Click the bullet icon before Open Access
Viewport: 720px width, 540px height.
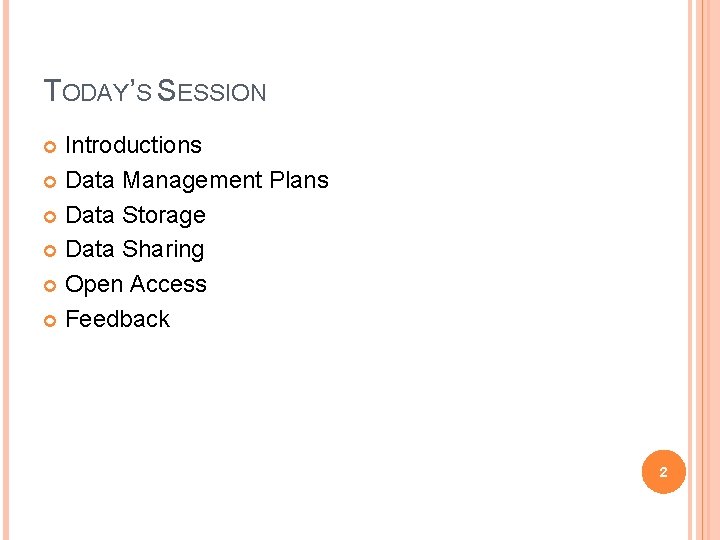pos(51,286)
